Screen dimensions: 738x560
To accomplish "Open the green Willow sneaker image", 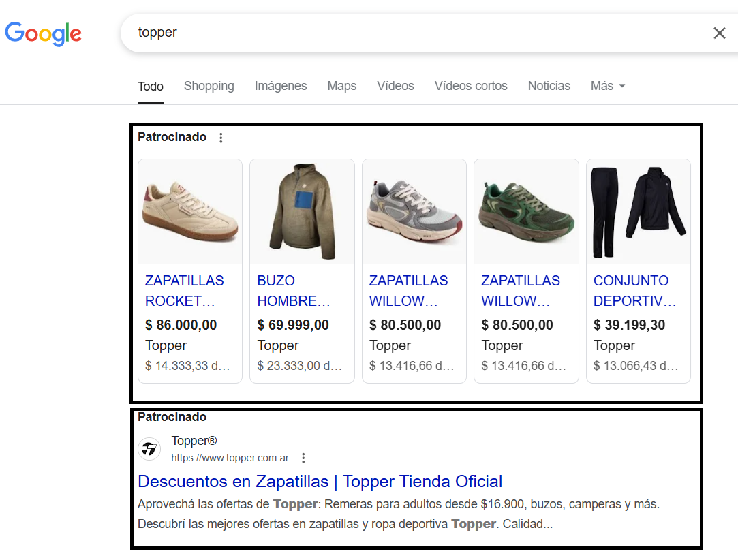I will point(526,212).
